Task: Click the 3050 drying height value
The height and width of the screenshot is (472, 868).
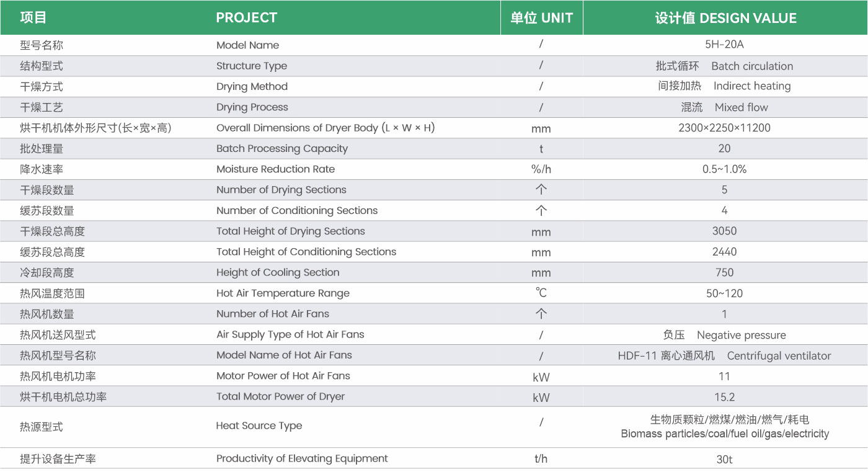Action: [724, 231]
